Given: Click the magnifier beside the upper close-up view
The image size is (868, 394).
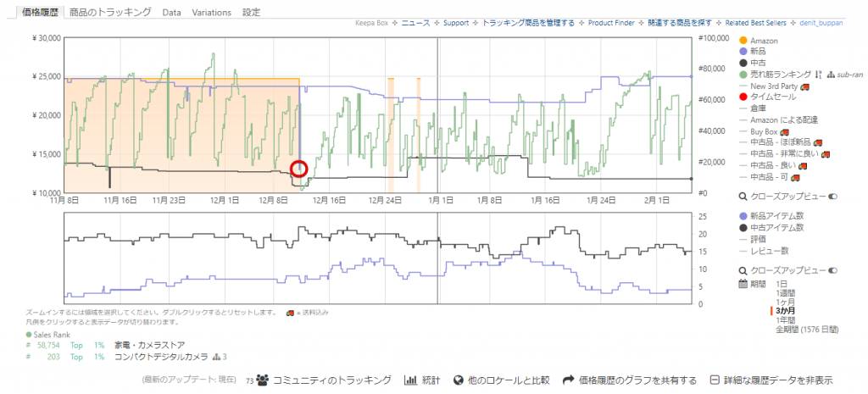Looking at the screenshot, I should [743, 197].
